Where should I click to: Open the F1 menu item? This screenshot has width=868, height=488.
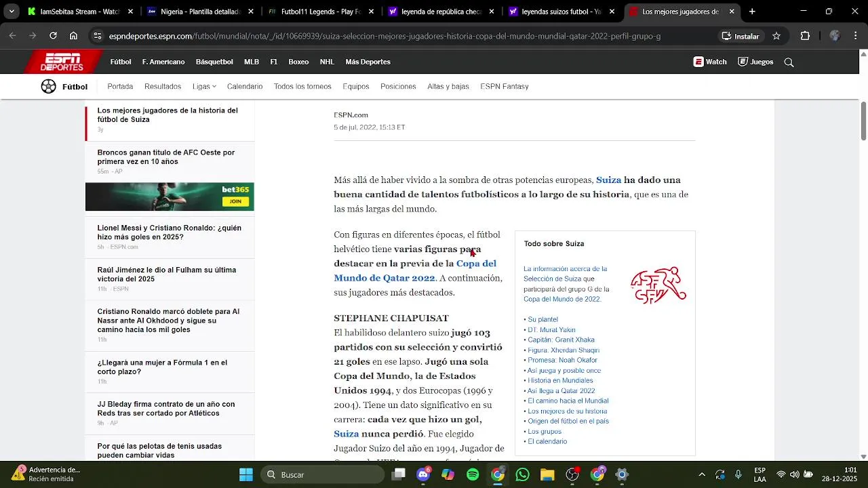point(274,62)
